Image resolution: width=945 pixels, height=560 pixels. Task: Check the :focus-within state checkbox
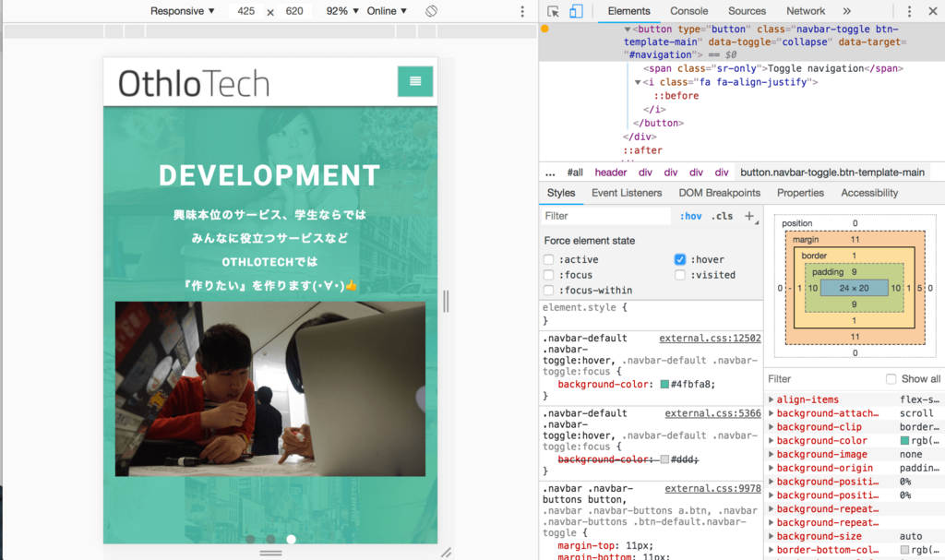tap(548, 291)
